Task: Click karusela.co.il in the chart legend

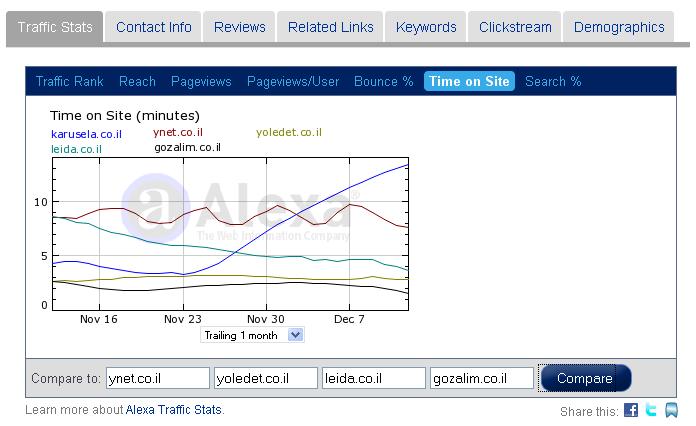Action: [x=86, y=134]
